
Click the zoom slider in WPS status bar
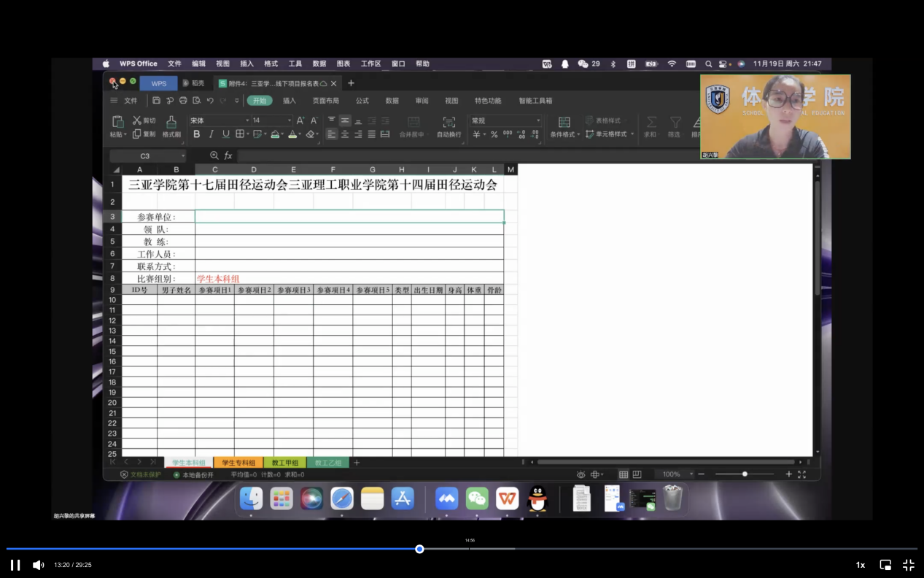745,474
